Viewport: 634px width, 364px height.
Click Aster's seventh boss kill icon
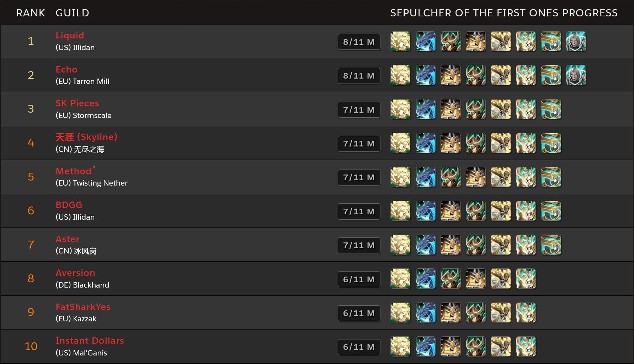551,245
